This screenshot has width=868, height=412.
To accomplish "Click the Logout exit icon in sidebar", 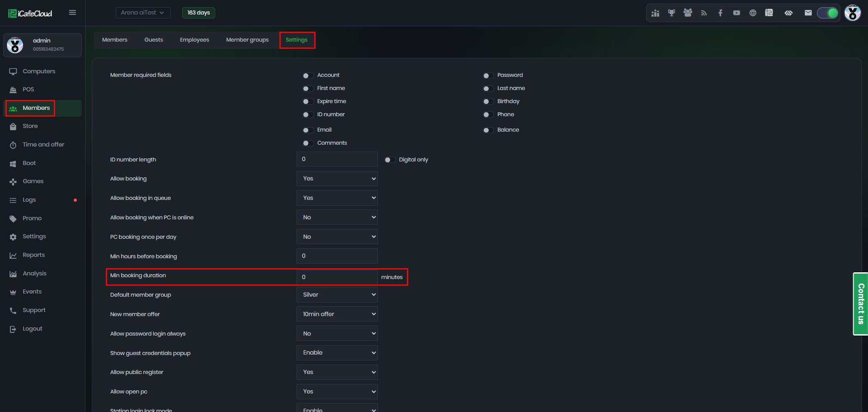I will click(13, 329).
